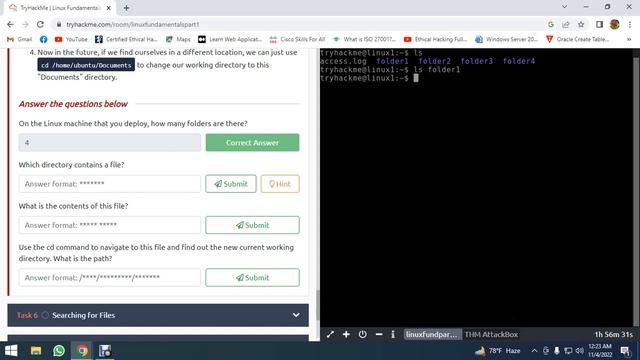Click Task 6 completion circle
640x360 pixels.
[x=45, y=315]
